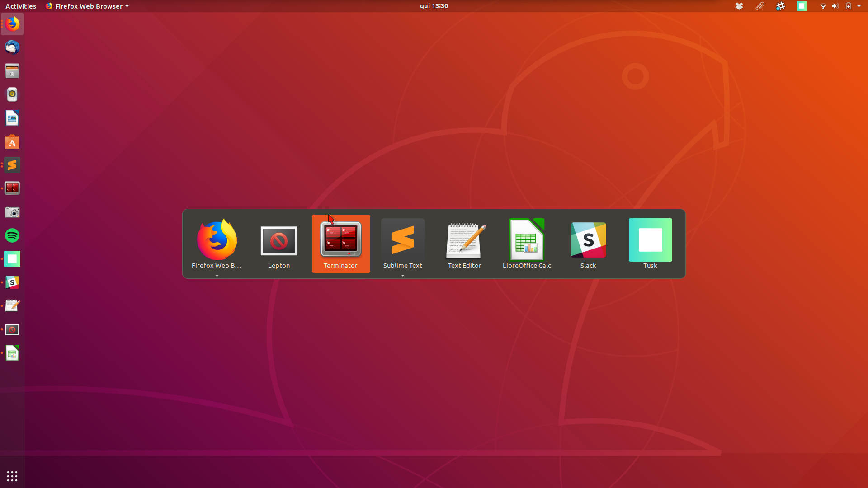Open Lepton from the dock
Viewport: 868px width, 488px height.
12,329
